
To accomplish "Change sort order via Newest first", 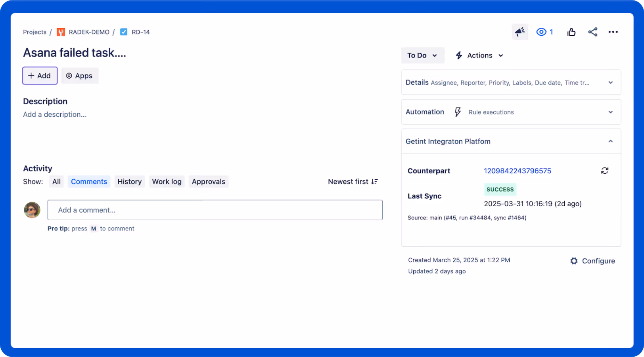I will click(x=353, y=182).
